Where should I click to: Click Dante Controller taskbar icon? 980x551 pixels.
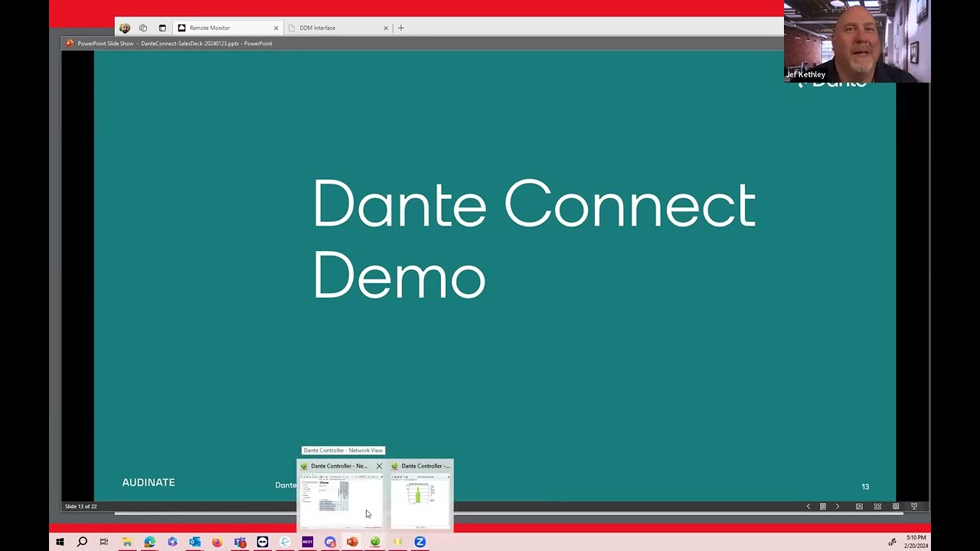[x=375, y=542]
